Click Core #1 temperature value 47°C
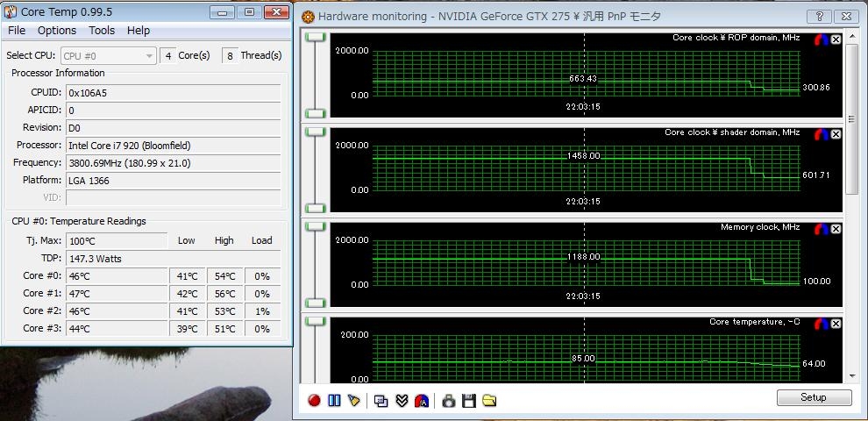 tap(117, 294)
